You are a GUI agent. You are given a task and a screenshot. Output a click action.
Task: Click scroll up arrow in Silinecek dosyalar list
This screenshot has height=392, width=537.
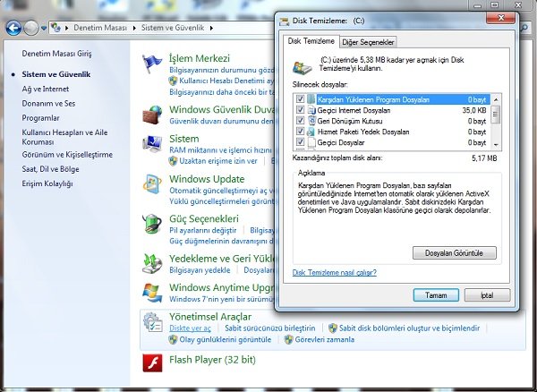coord(496,99)
